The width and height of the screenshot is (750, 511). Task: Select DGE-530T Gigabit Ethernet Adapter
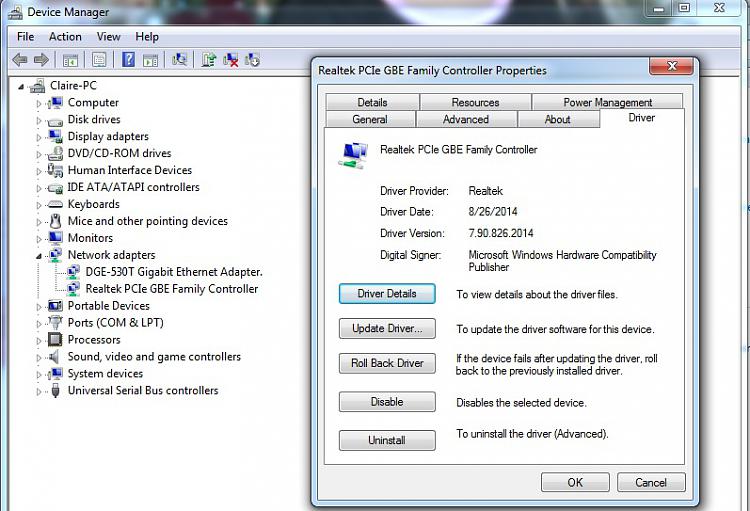pos(174,272)
